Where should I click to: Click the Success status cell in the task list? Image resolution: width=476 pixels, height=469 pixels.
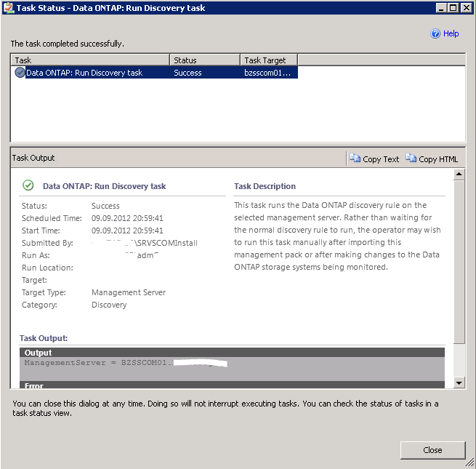pyautogui.click(x=187, y=73)
